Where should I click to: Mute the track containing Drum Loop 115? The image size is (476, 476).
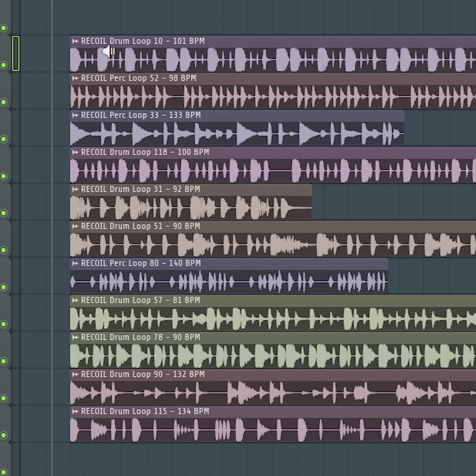pos(4,435)
